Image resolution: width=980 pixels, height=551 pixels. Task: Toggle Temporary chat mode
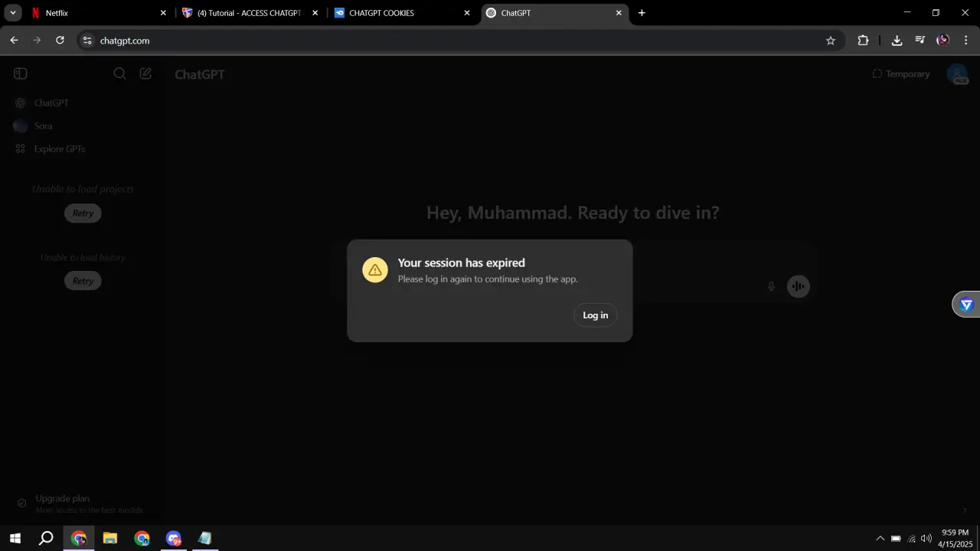(901, 74)
